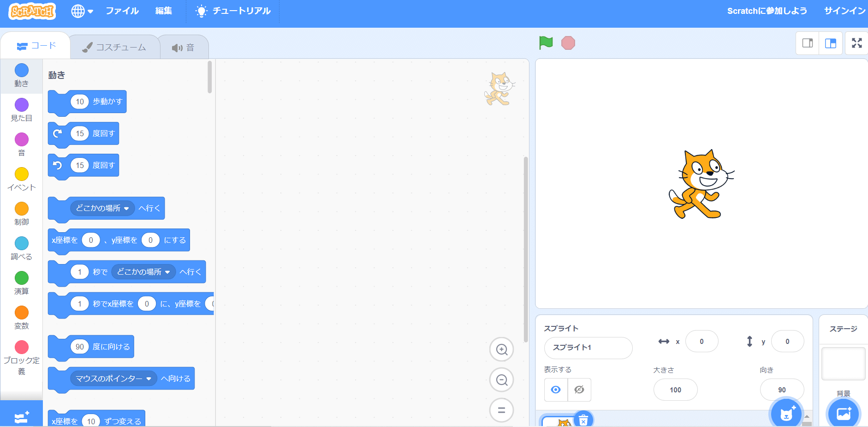This screenshot has height=427, width=868.
Task: Open どこかの場所 dropdown in へ行く block
Action: tap(102, 208)
